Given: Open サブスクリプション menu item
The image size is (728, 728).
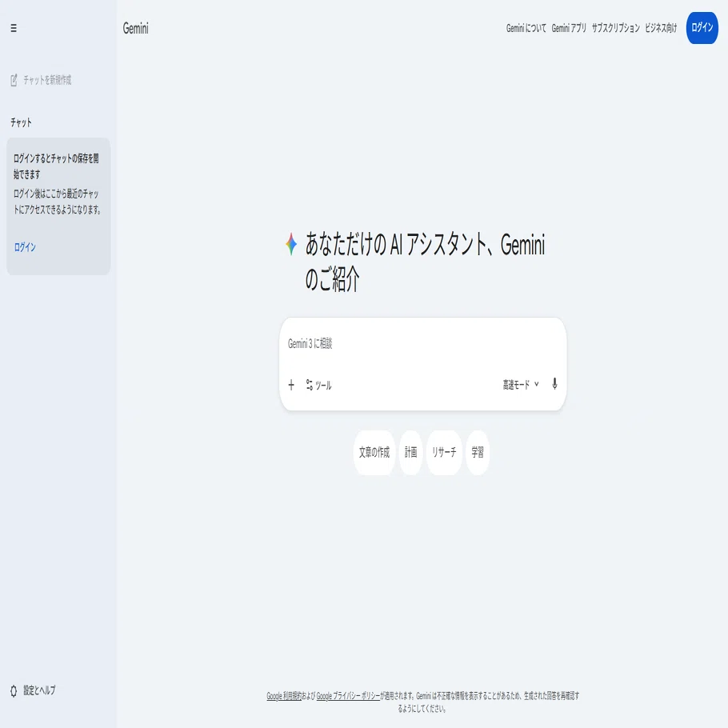Looking at the screenshot, I should click(616, 28).
